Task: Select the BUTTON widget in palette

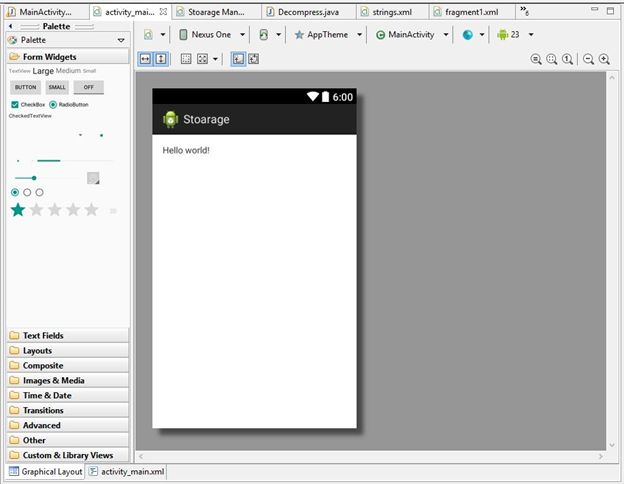Action: coord(25,87)
